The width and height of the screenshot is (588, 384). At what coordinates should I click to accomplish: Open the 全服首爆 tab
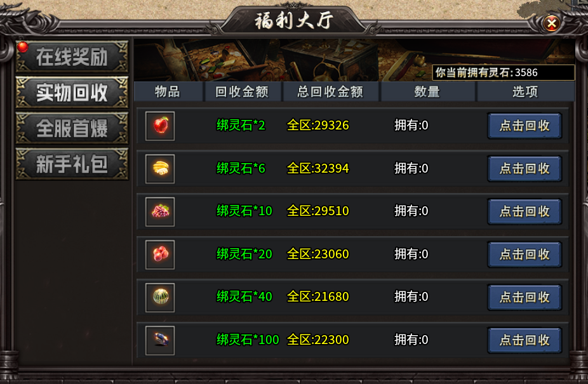72,128
